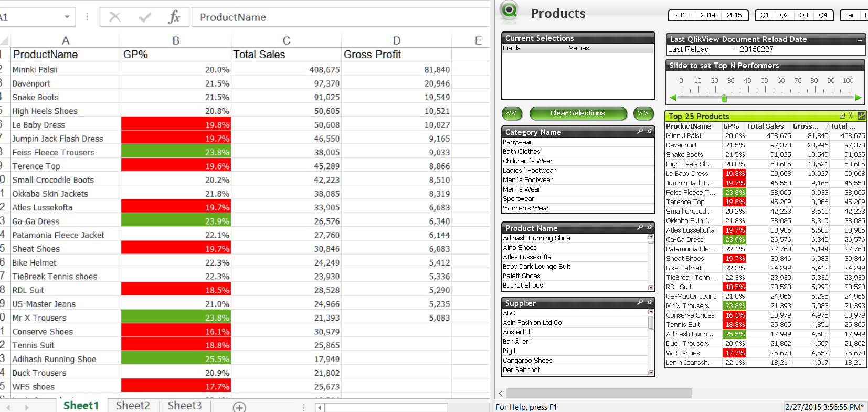
Task: Select Sportswear in Category Name
Action: coord(578,199)
